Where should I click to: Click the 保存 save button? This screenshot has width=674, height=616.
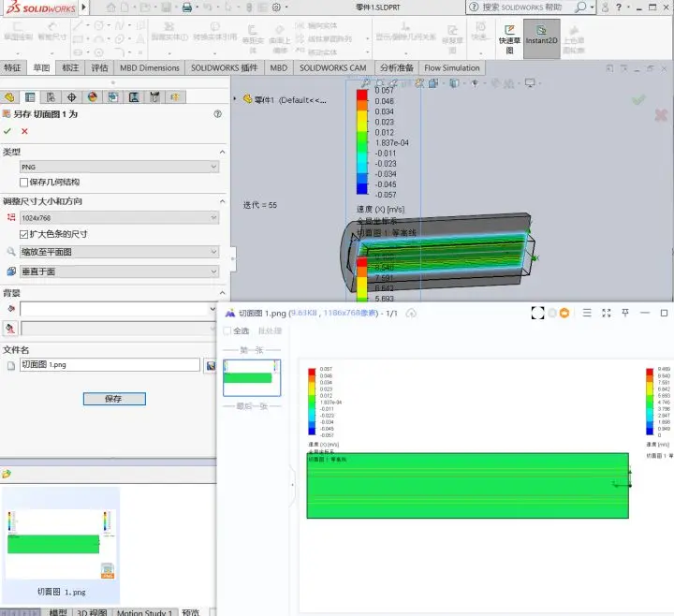pos(114,399)
